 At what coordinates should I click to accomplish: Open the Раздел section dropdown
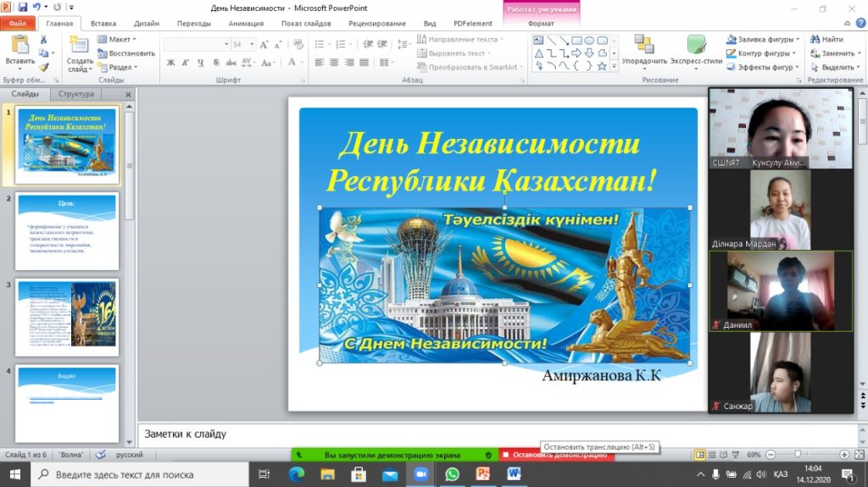pos(117,67)
